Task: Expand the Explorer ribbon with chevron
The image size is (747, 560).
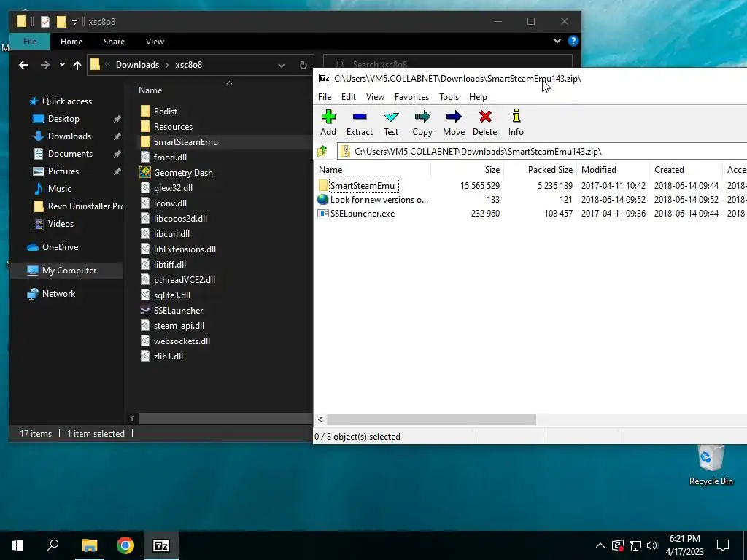Action: 557,41
